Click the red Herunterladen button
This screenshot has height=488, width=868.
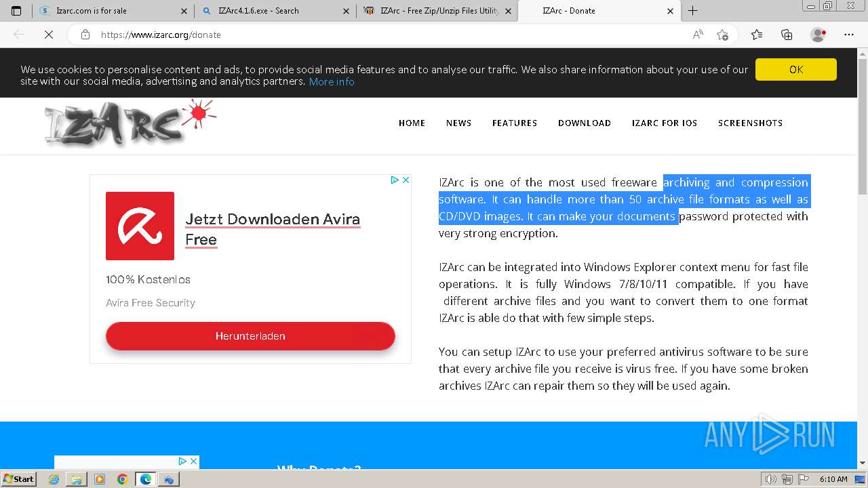250,336
